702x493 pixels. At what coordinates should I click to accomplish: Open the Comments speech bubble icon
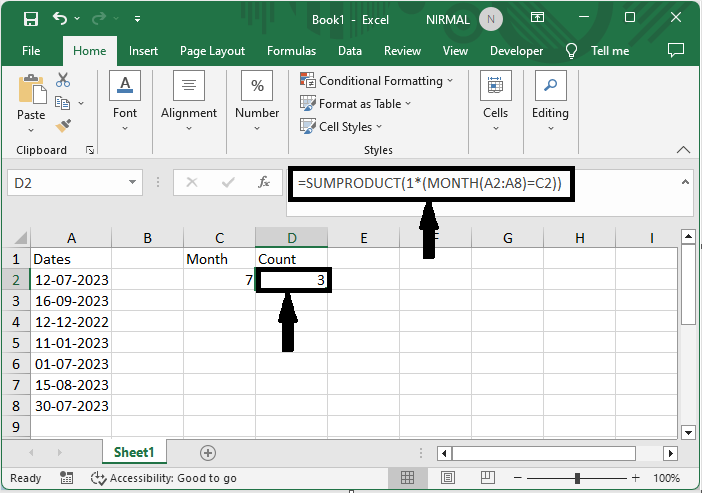coord(676,50)
